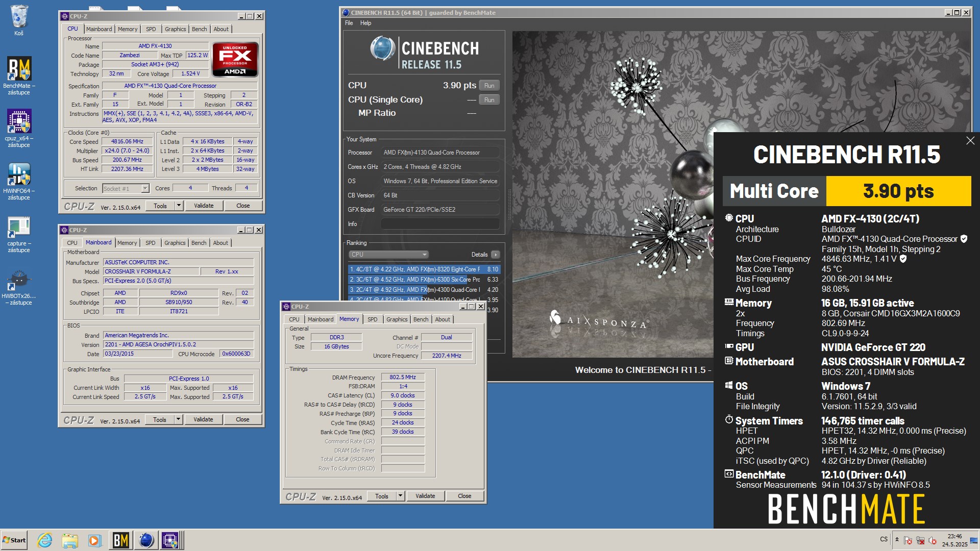Click the Start button on the taskbar

coord(14,540)
